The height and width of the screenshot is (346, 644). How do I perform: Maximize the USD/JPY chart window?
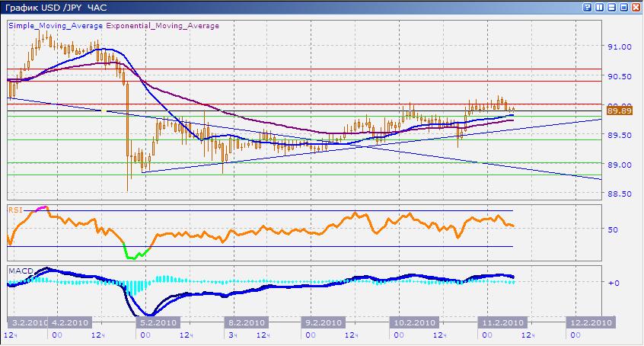click(624, 7)
